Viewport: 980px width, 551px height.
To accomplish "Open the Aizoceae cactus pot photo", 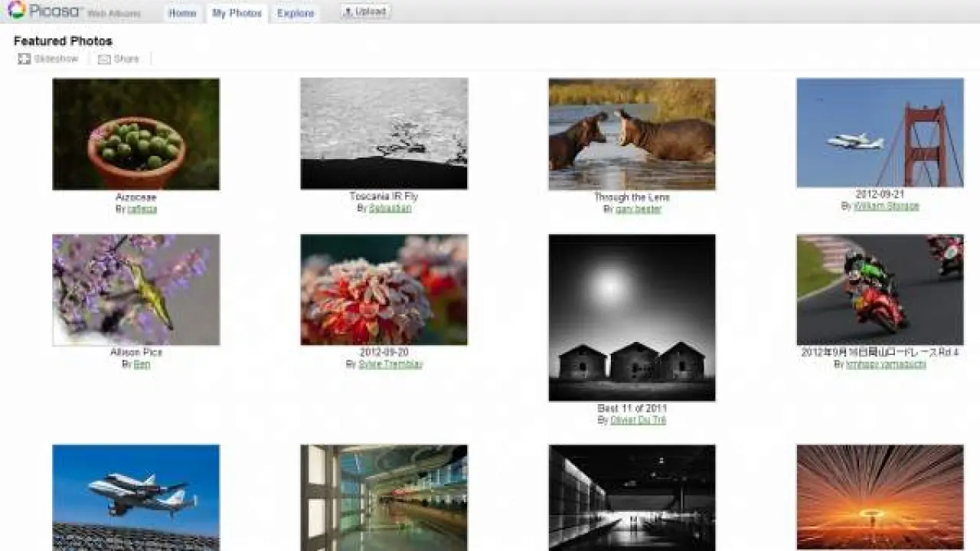I will click(x=136, y=134).
